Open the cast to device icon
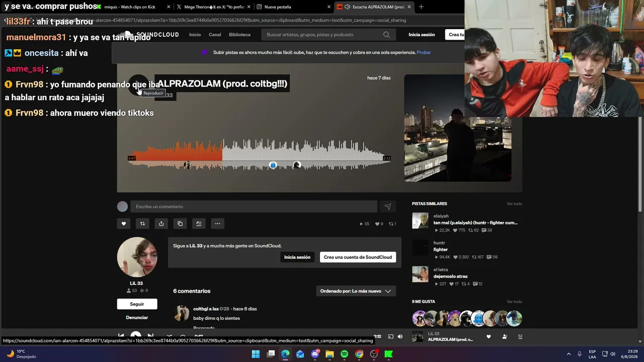This screenshot has height=362, width=644. click(x=390, y=336)
